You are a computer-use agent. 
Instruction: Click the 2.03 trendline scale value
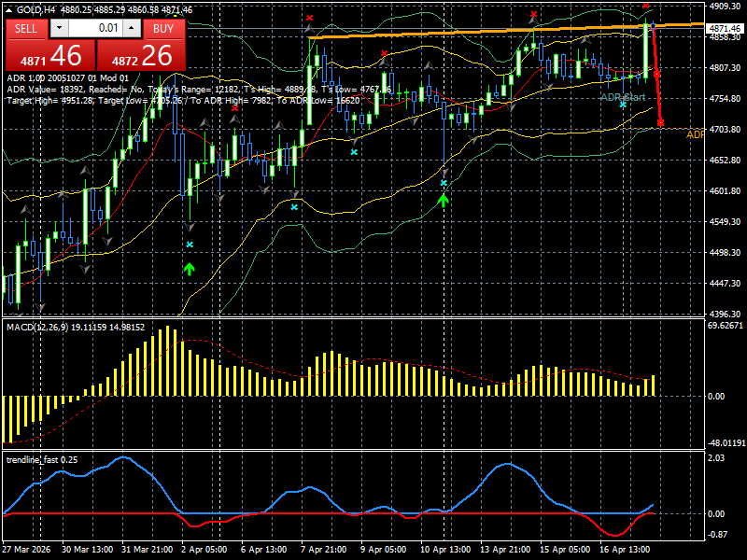(716, 457)
